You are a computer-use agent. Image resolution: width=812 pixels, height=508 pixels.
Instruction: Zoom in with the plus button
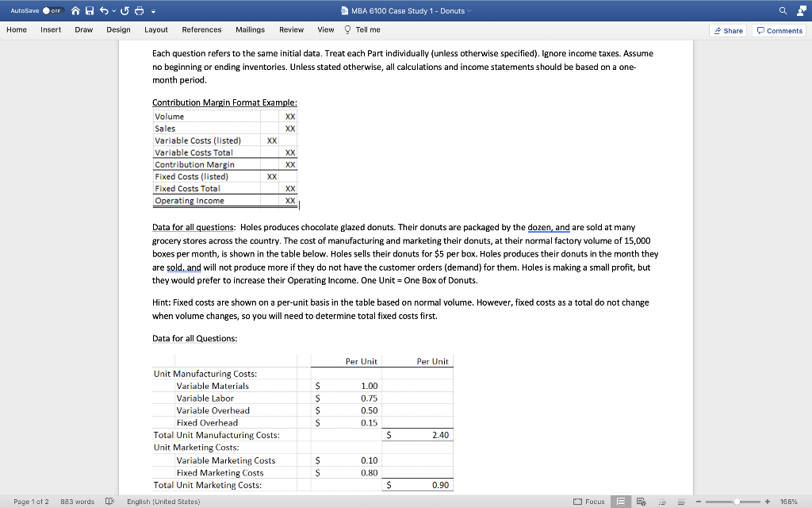[768, 502]
